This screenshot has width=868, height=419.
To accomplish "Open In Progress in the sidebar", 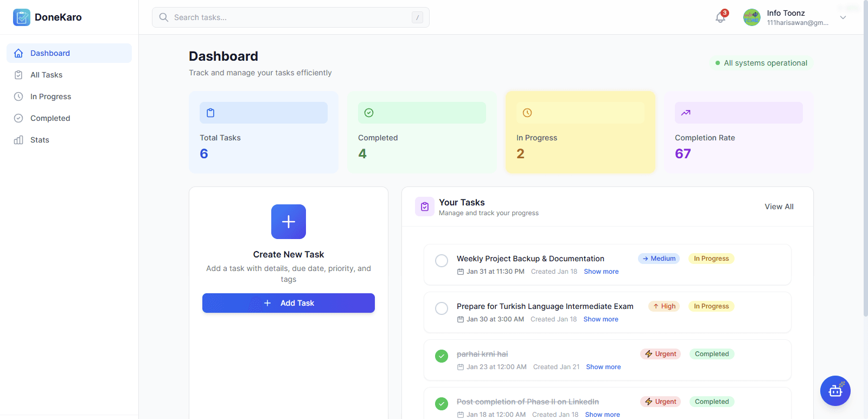I will pos(69,96).
